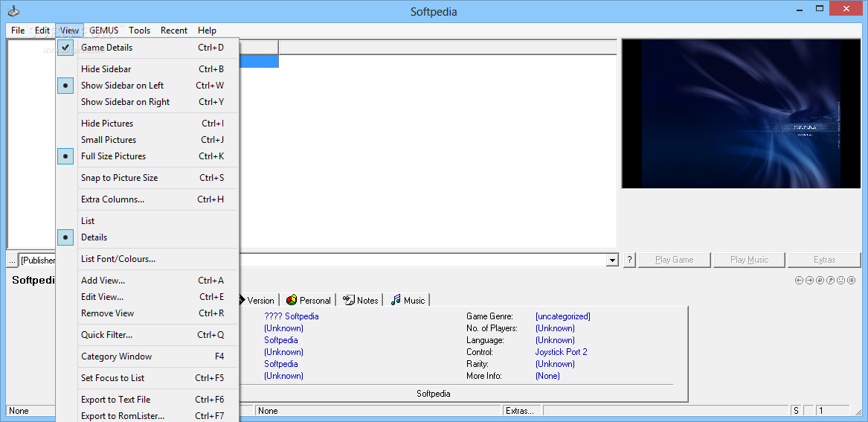Click the [uncategorized] genre link
This screenshot has height=422, width=868.
coord(562,316)
